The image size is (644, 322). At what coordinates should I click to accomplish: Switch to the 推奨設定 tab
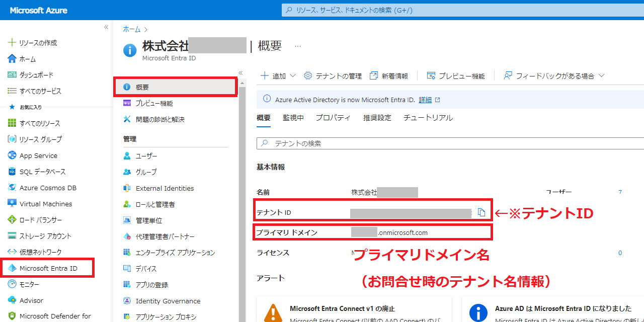377,118
